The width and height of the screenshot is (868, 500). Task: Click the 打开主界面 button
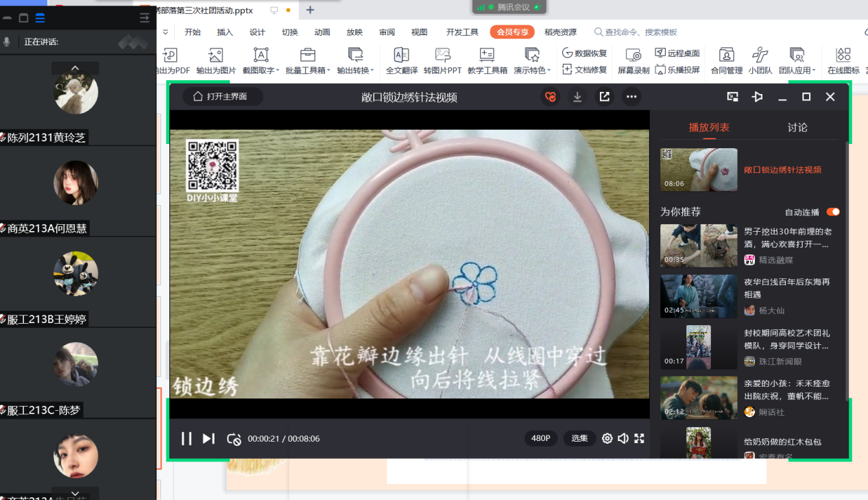click(x=223, y=97)
